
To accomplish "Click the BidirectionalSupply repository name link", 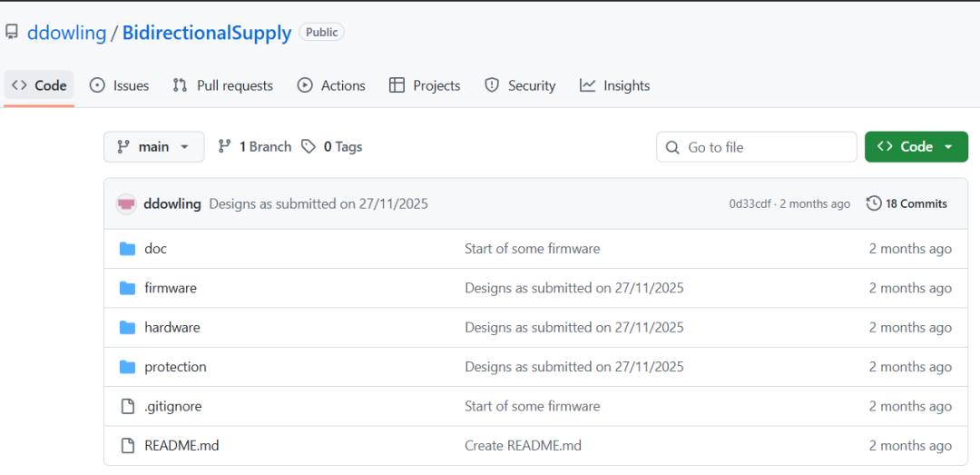I will (x=207, y=33).
